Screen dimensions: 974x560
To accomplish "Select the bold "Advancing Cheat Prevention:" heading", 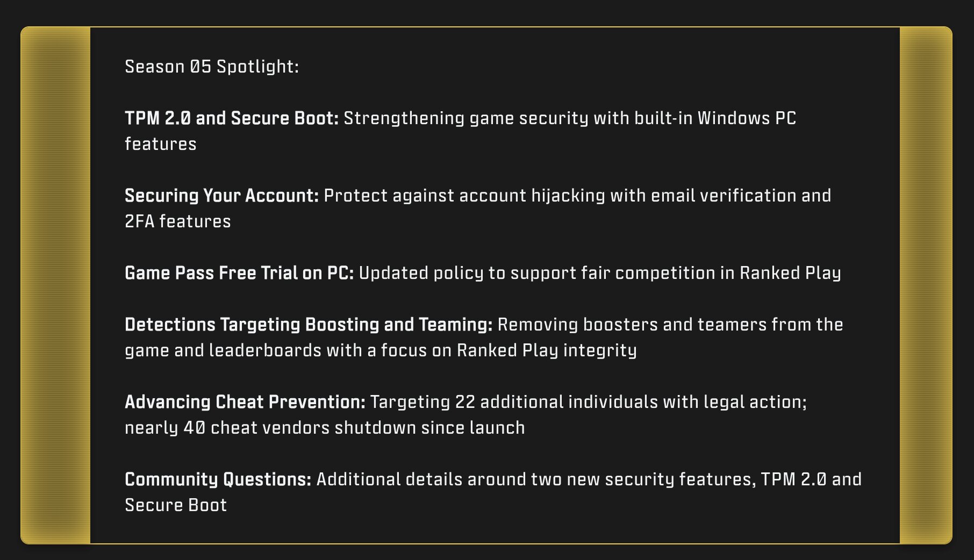I will pos(245,402).
